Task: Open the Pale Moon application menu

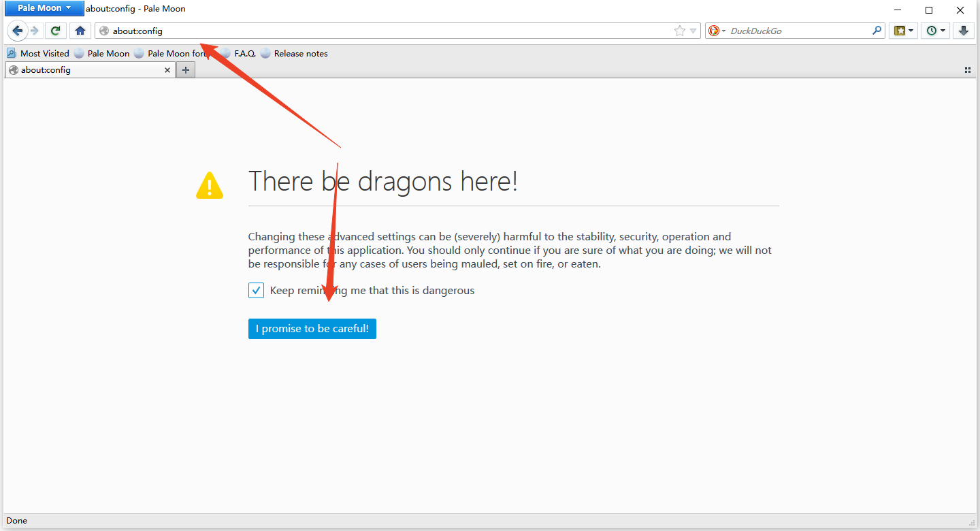Action: (44, 8)
